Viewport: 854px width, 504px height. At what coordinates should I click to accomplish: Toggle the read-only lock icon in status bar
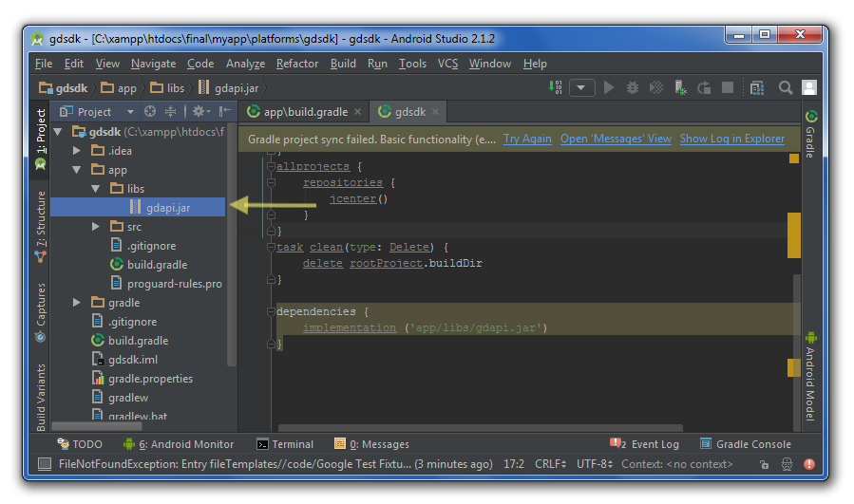tap(764, 464)
